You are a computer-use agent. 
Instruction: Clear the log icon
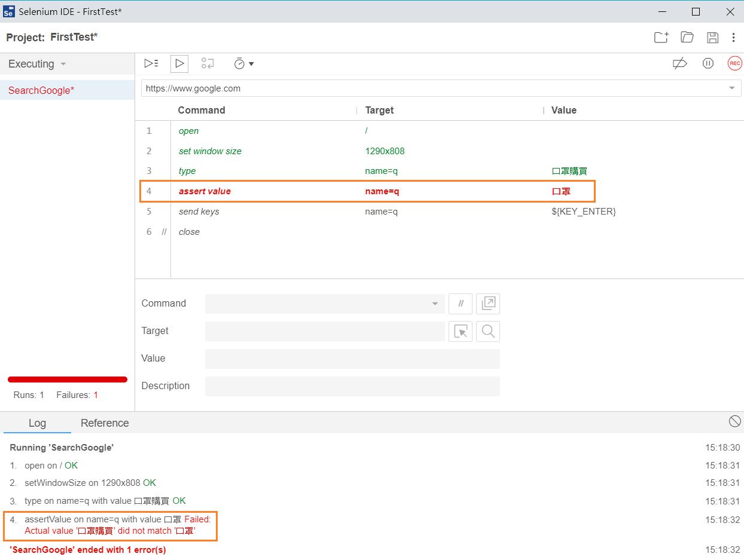(735, 421)
